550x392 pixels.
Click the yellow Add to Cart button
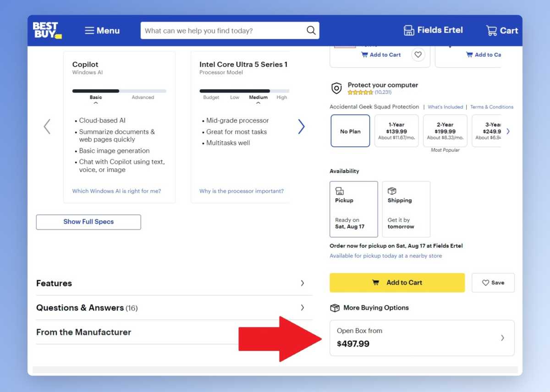tap(397, 283)
